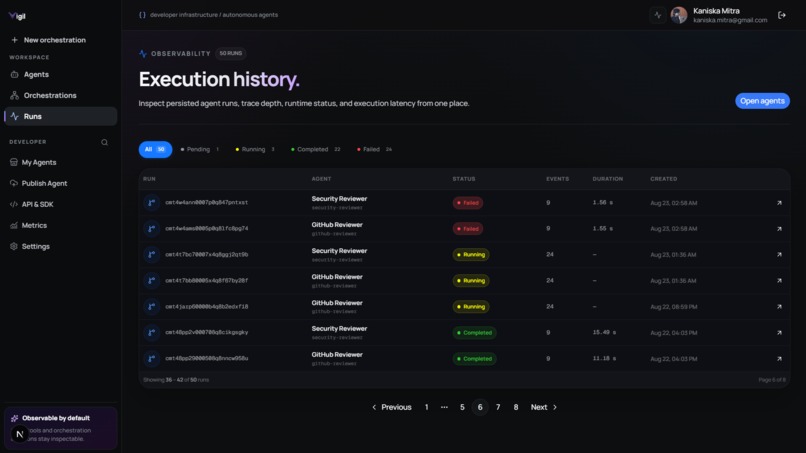Screen dimensions: 806x453
Task: Filter runs by Failed status
Action: [x=375, y=149]
